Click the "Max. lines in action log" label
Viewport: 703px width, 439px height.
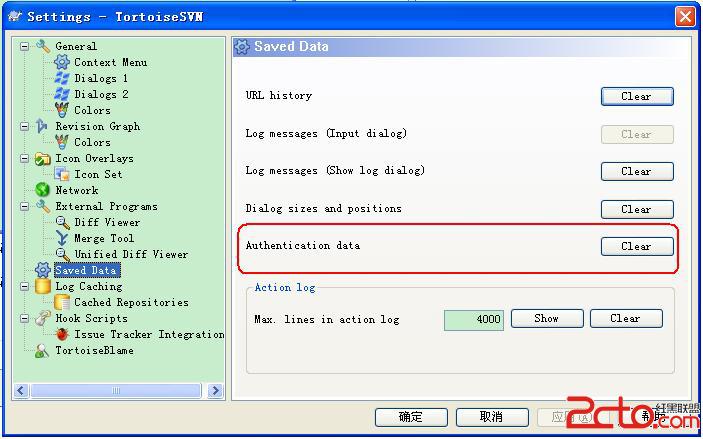[x=326, y=320]
